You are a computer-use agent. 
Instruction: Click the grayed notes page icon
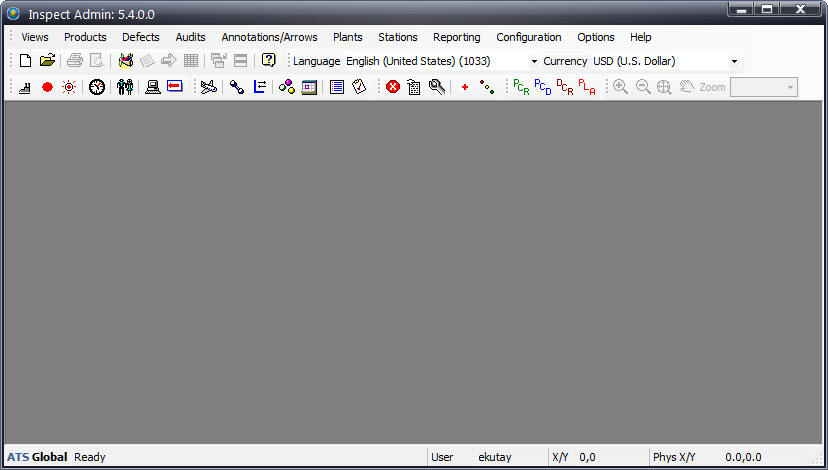(147, 61)
